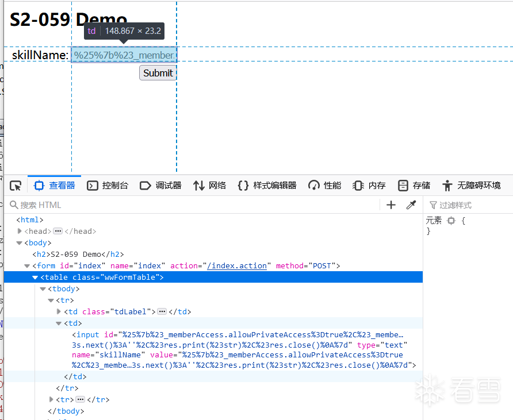Viewport: 513px width, 420px height.
Task: Collapse the body node
Action: pos(19,243)
